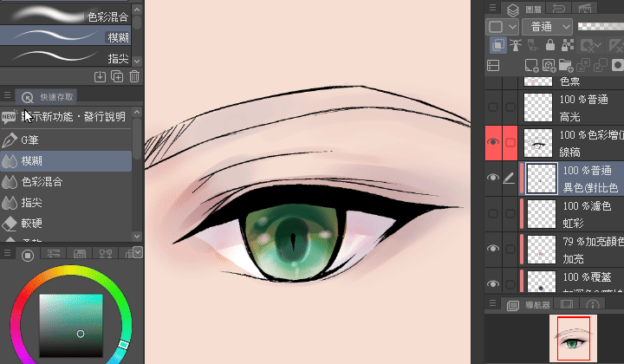Click the quick access scrollbar up arrow

[x=137, y=112]
